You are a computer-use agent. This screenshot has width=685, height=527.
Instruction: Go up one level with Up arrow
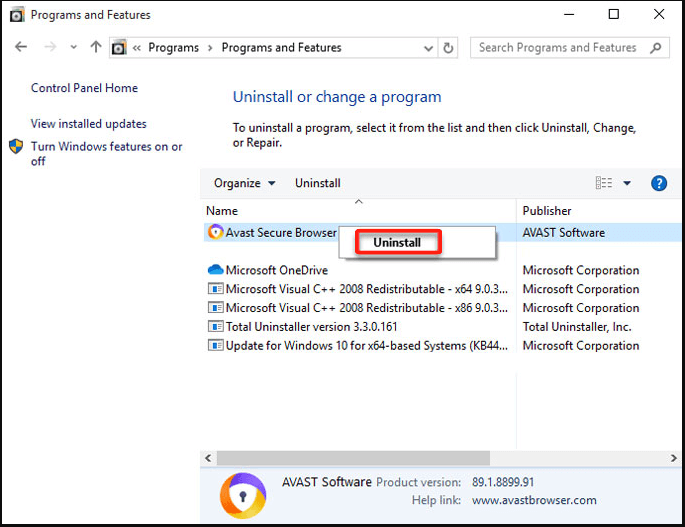pos(96,47)
